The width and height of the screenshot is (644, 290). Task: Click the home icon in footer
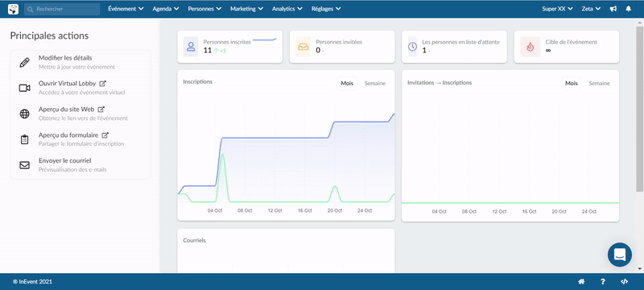581,282
